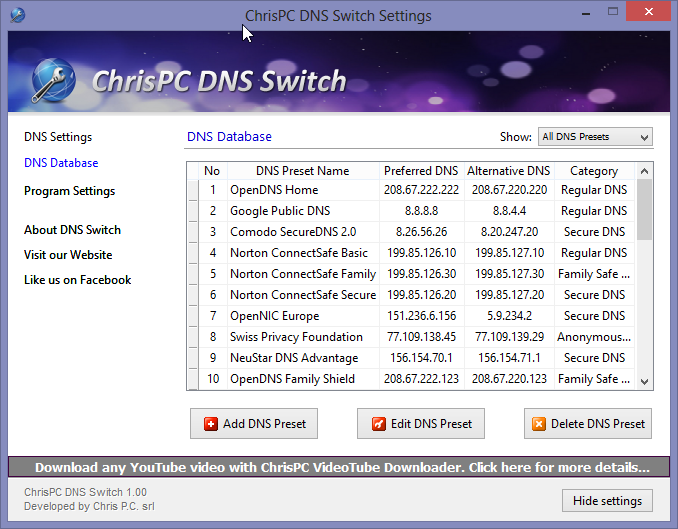678x529 pixels.
Task: Click the 208.67.222.222 cell
Action: [x=422, y=190]
